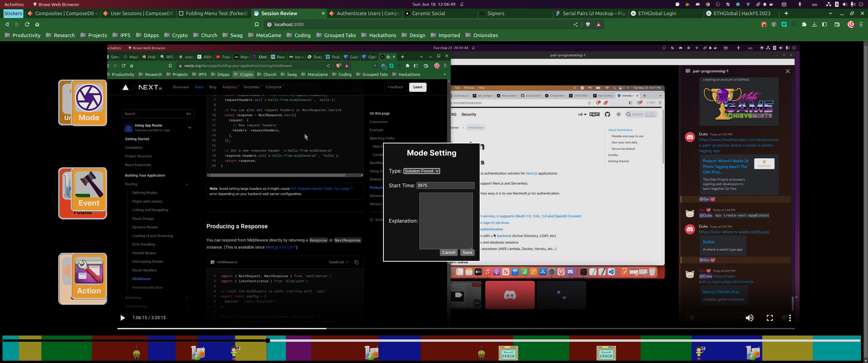Image resolution: width=868 pixels, height=363 pixels.
Task: Open the Hackathons bookmarks folder
Action: [378, 35]
